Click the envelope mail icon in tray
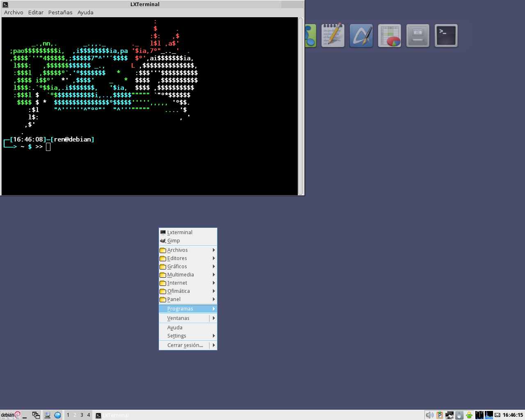The height and width of the screenshot is (420, 525). [497, 415]
